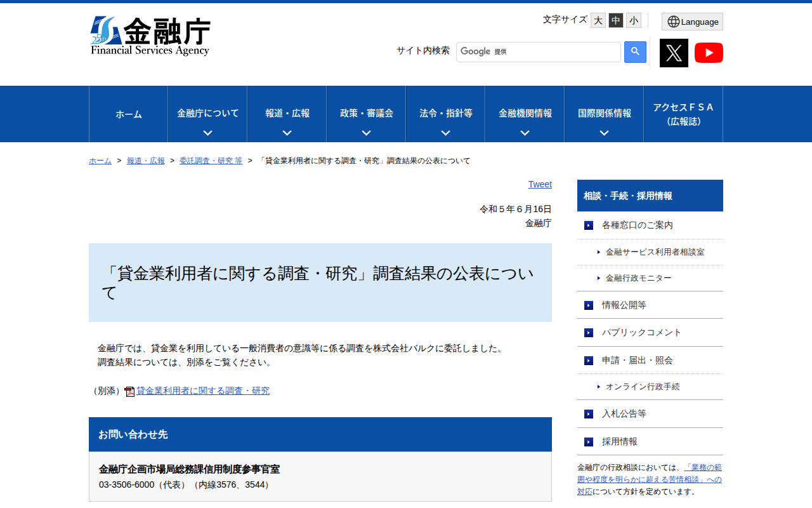Expand the 政策・審議会 menu
The height and width of the screenshot is (508, 812).
[365, 114]
